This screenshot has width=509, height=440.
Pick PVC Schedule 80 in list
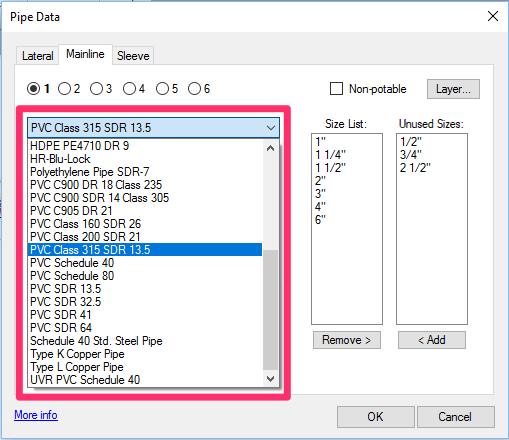[x=145, y=276]
